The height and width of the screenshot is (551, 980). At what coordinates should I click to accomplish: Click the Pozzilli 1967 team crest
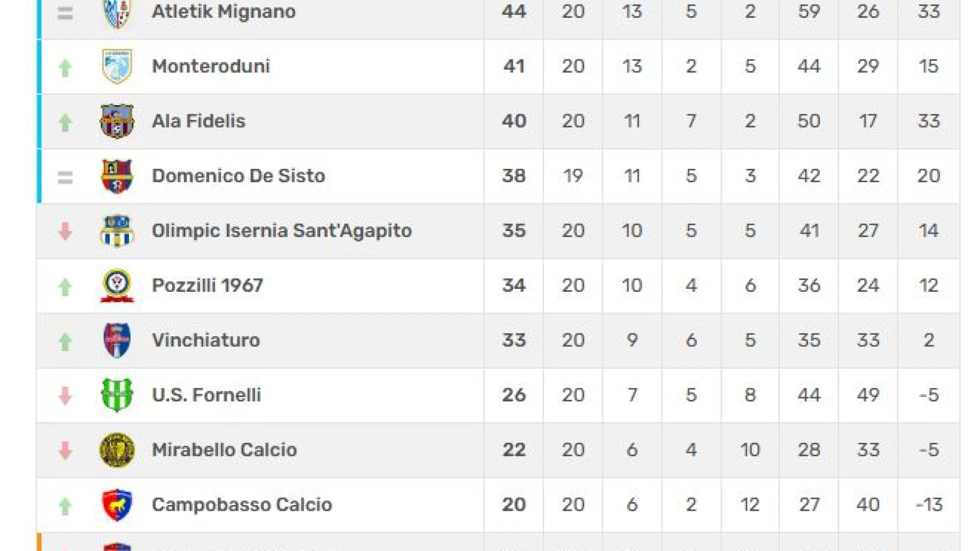(x=117, y=286)
